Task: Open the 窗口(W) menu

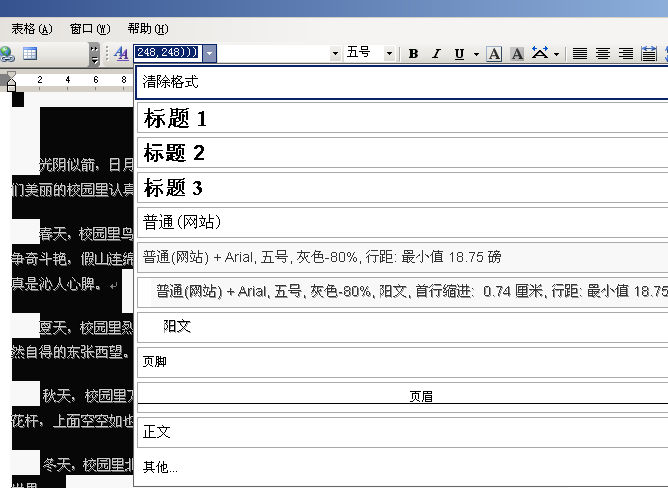Action: [x=90, y=29]
